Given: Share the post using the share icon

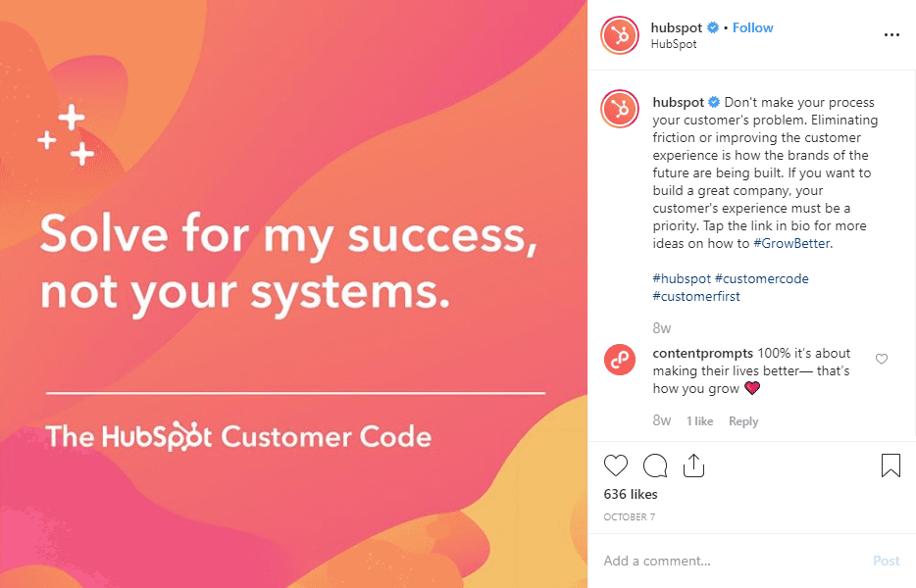Looking at the screenshot, I should pyautogui.click(x=693, y=465).
